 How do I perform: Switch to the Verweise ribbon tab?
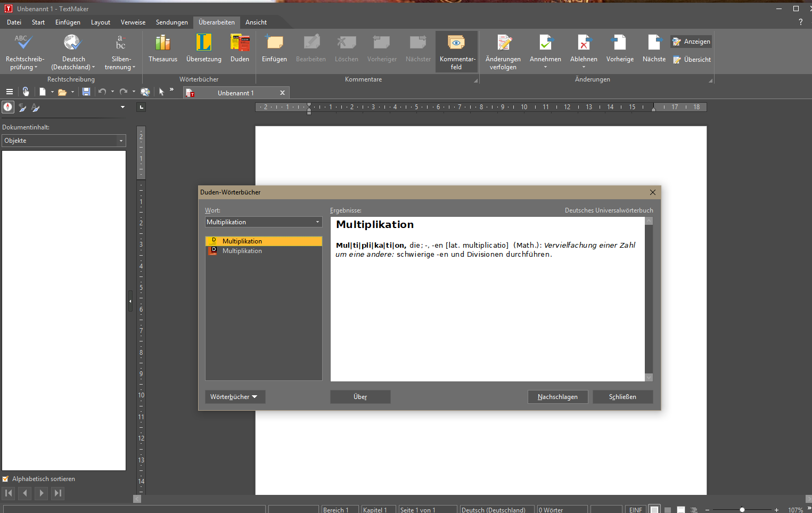(x=133, y=22)
